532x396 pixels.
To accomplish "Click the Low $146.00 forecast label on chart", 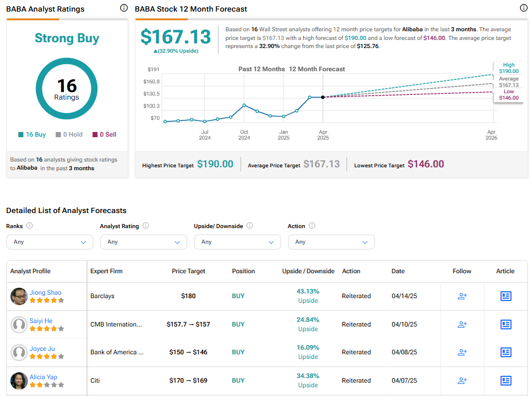I will (509, 94).
